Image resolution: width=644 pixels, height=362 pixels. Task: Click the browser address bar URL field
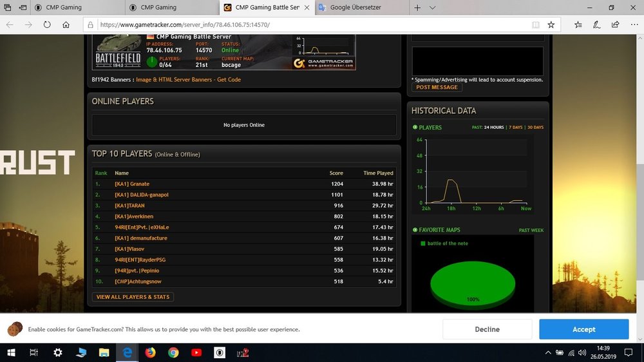pyautogui.click(x=309, y=24)
